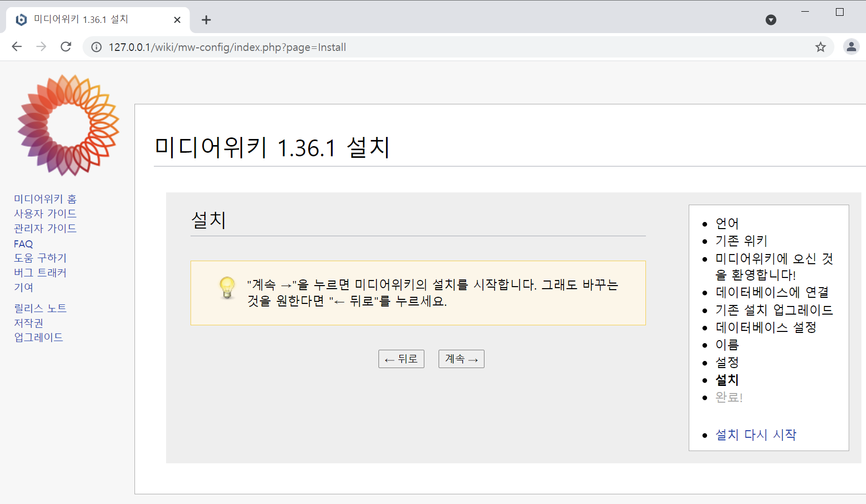The height and width of the screenshot is (504, 866).
Task: Click the 계속 → button
Action: tap(462, 359)
